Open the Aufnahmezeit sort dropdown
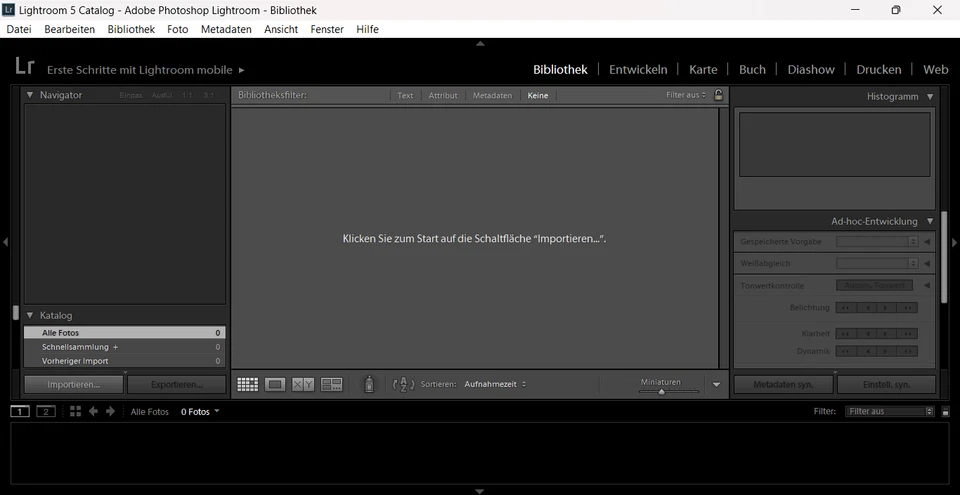960x495 pixels. point(495,384)
